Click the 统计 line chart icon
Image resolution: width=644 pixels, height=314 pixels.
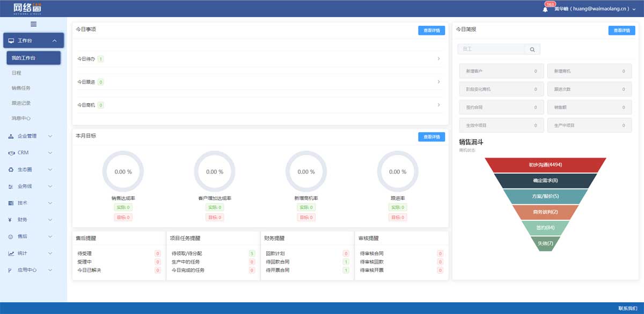coord(11,253)
